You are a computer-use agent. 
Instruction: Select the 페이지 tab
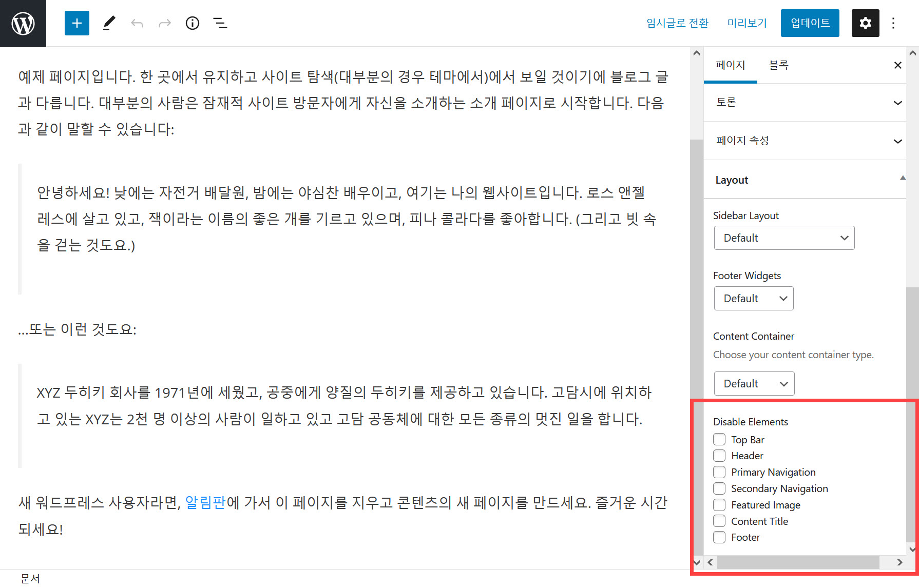tap(731, 65)
